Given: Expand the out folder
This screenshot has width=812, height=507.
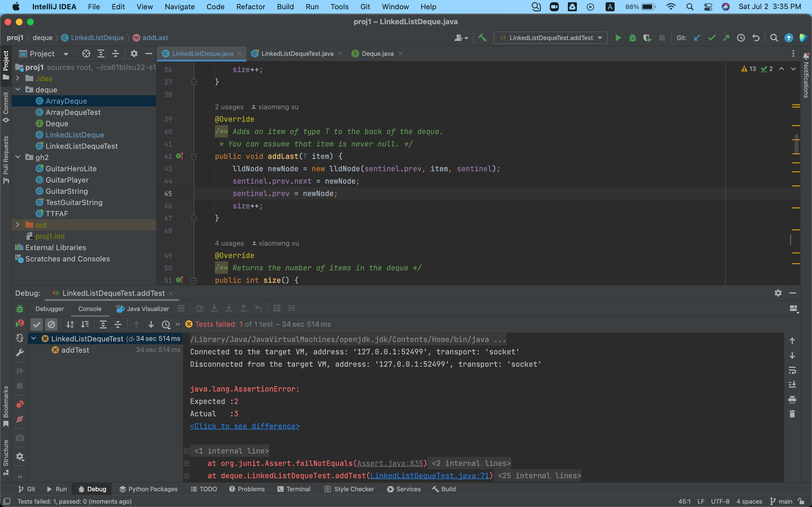Looking at the screenshot, I should [17, 225].
